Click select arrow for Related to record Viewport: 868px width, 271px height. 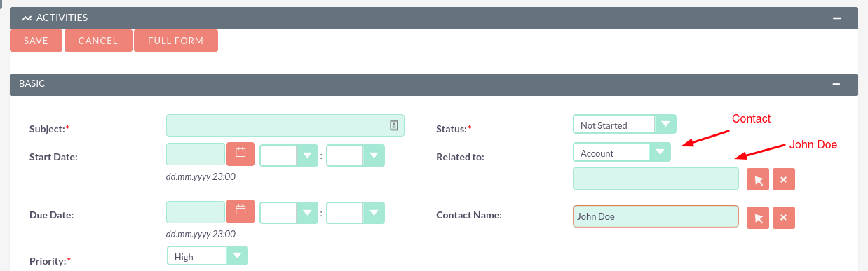click(758, 179)
